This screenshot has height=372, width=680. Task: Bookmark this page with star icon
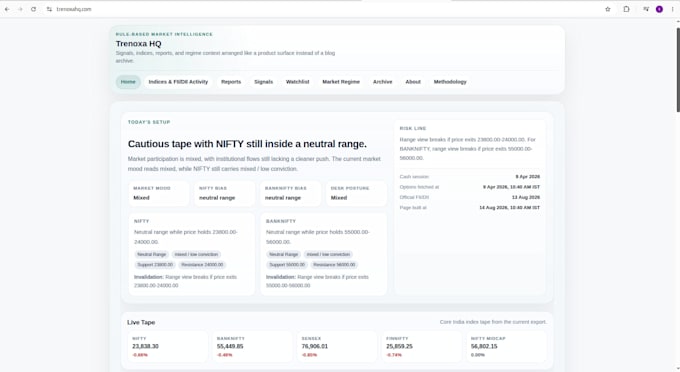pyautogui.click(x=608, y=9)
